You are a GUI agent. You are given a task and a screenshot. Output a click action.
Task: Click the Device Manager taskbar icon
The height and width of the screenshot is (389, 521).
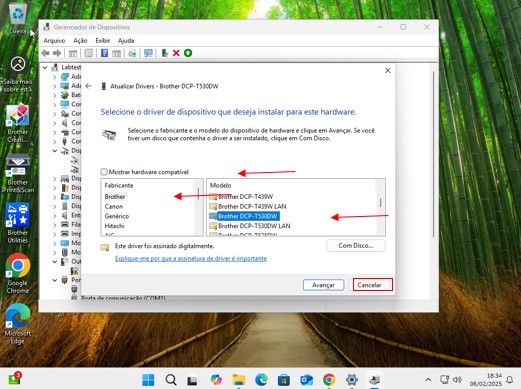point(374,380)
